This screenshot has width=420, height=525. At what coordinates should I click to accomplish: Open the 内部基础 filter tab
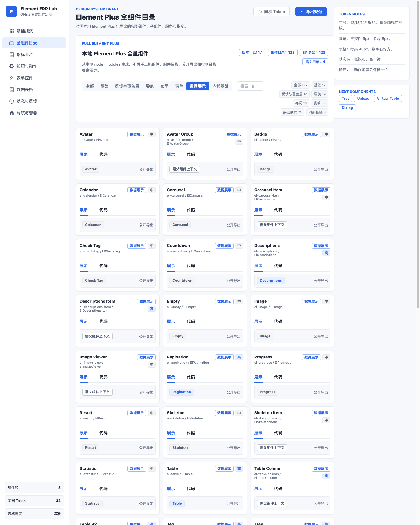[x=220, y=86]
